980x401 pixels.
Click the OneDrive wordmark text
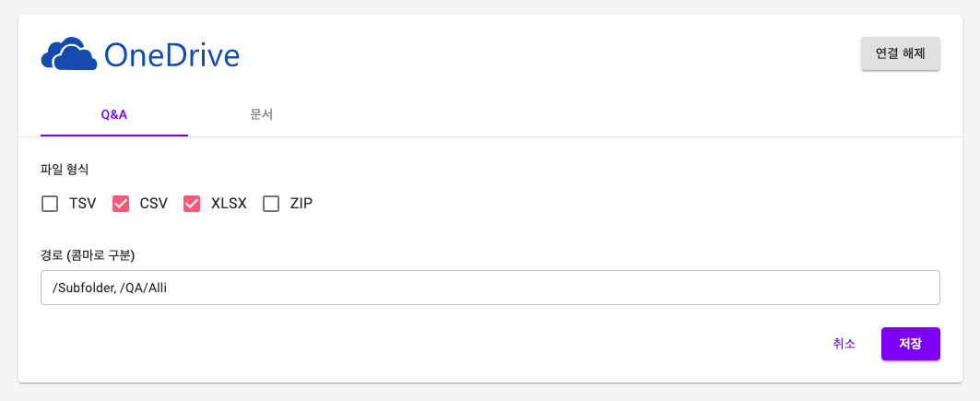[x=171, y=55]
